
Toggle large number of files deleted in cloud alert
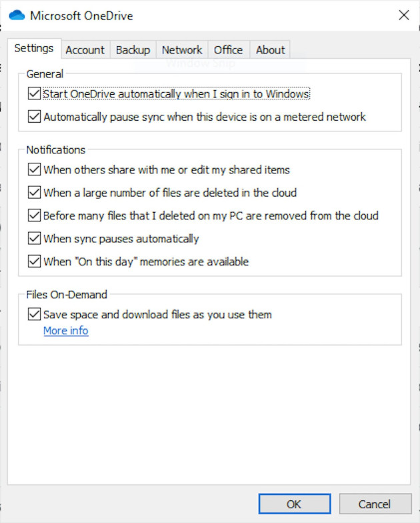point(35,193)
